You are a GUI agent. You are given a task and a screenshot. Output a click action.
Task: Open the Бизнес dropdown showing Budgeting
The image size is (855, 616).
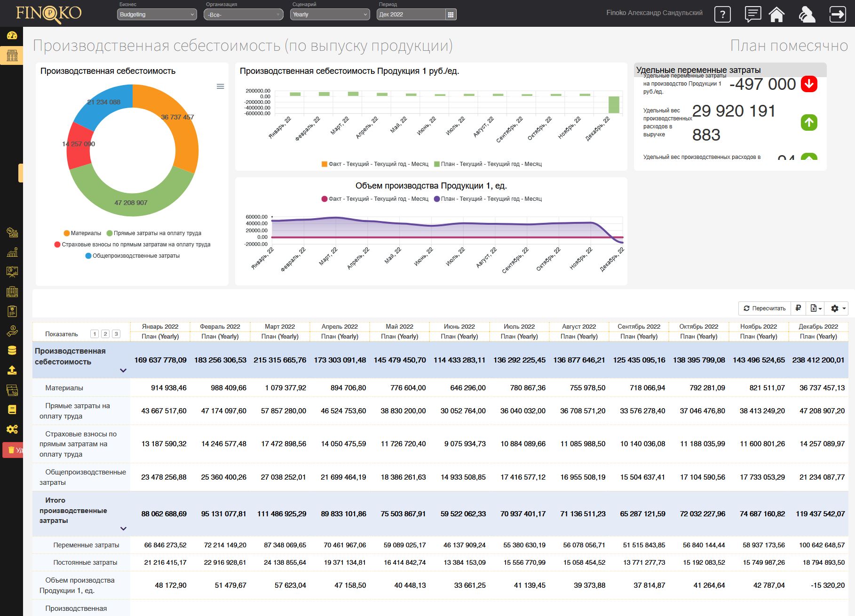(x=157, y=15)
